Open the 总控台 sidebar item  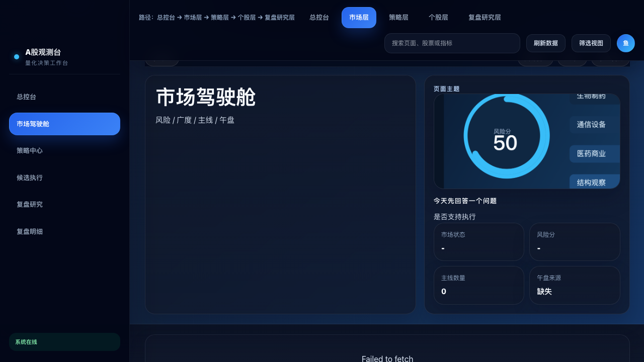[64, 97]
